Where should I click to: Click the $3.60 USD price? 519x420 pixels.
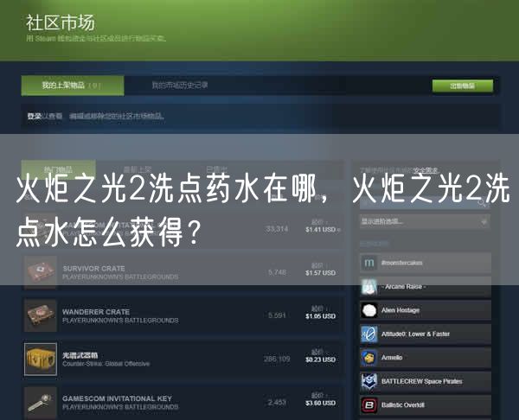point(320,403)
